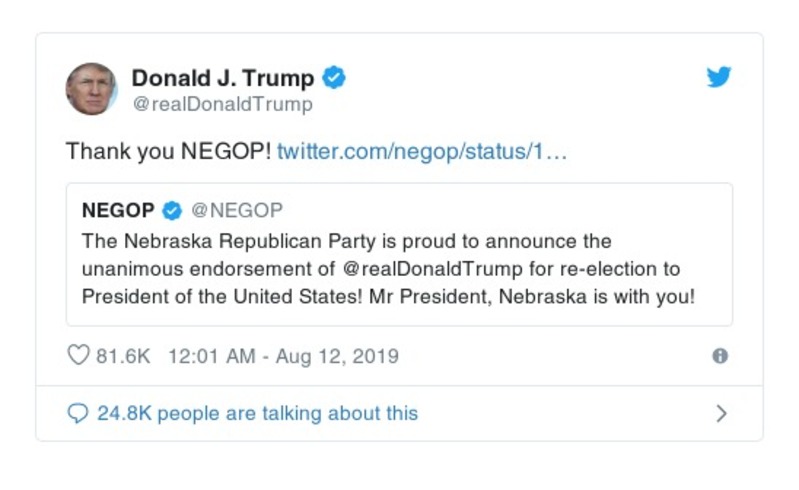Open the 12:01 AM - Aug 12, 2019 timestamp

point(283,356)
